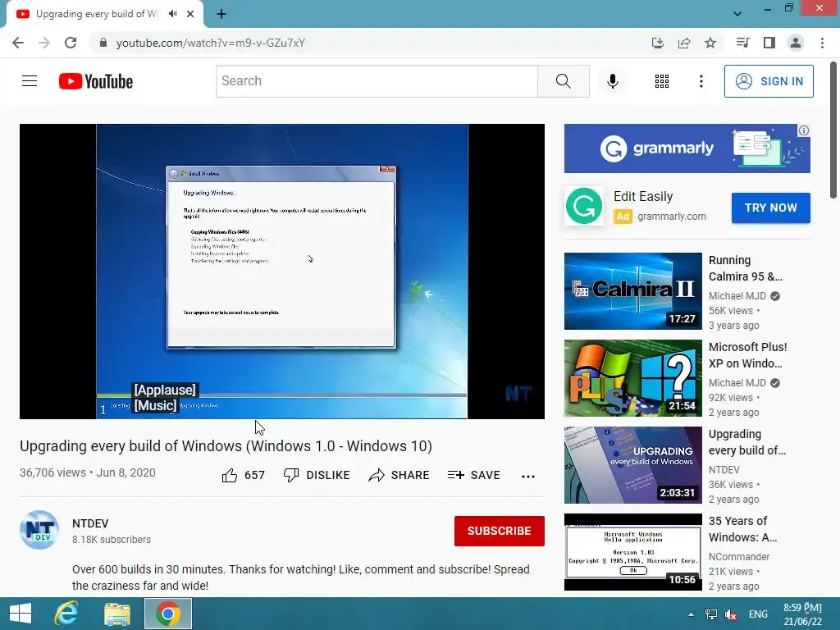
Task: Toggle the browser side panel
Action: tap(769, 43)
